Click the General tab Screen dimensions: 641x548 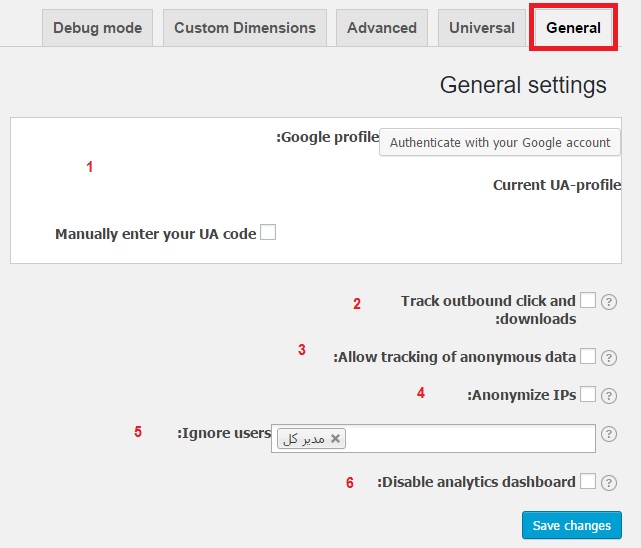(x=574, y=28)
